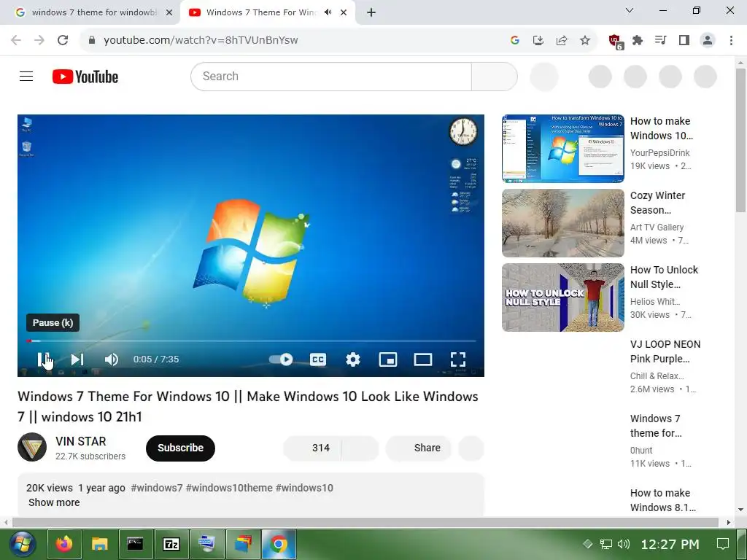Open Chrome profile avatar
The image size is (747, 560).
tap(708, 41)
